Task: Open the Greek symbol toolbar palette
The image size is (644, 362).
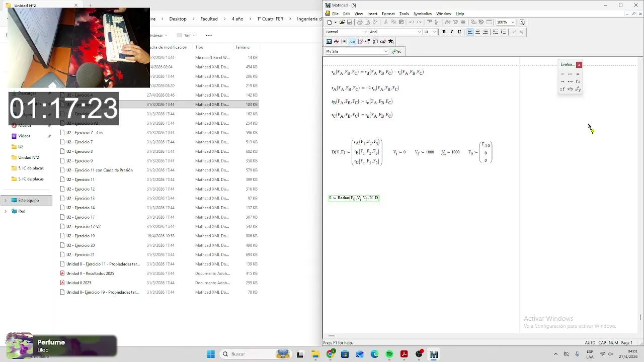Action: 383,41
